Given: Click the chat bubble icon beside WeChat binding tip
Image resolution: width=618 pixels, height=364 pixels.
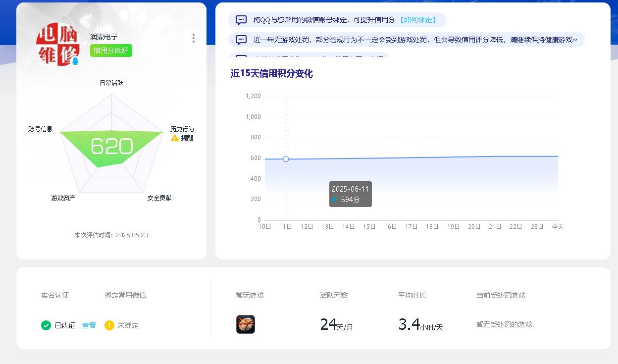Looking at the screenshot, I should coord(241,20).
